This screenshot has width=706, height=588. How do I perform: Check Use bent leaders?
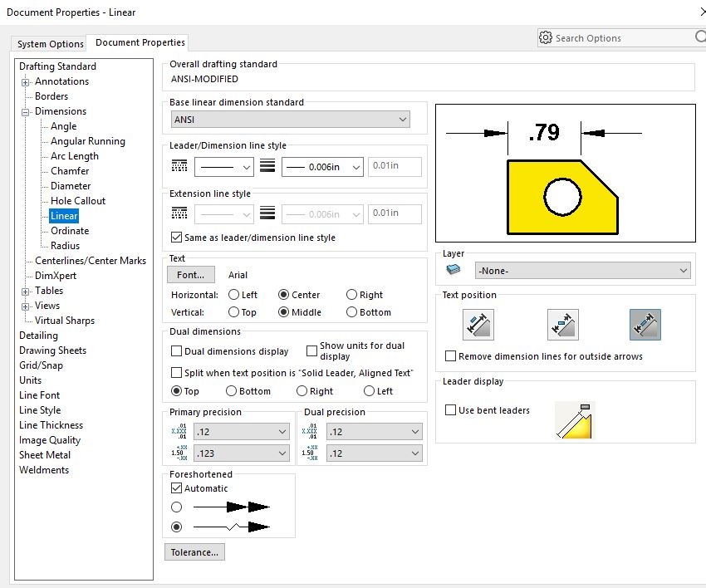450,410
